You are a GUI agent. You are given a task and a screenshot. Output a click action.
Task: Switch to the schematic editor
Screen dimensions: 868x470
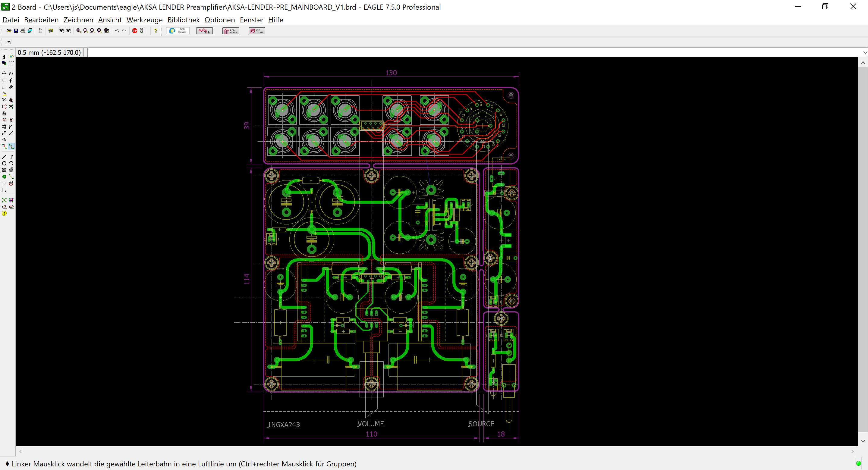[40, 31]
